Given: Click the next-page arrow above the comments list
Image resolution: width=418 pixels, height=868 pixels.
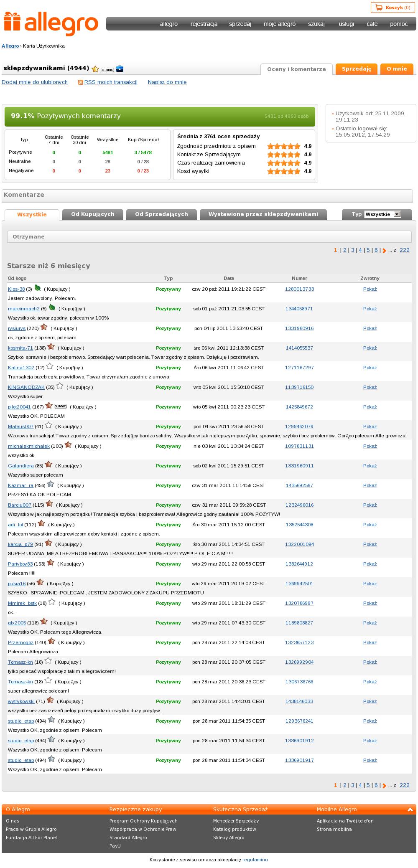Looking at the screenshot, I should (384, 251).
